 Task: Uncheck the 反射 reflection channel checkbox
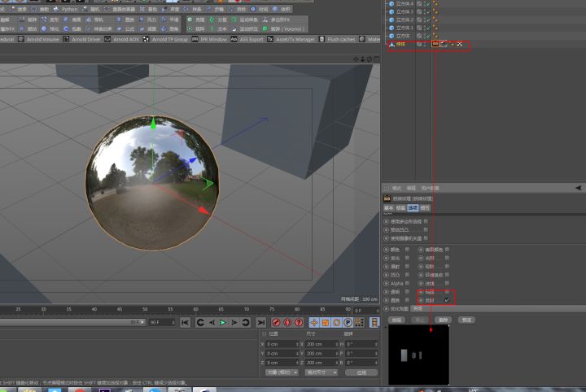(447, 300)
